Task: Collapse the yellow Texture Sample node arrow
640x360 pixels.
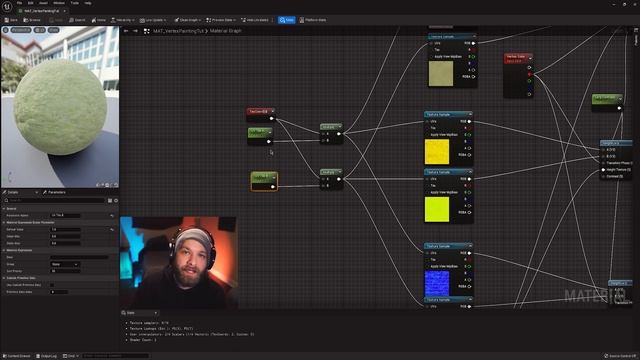Action: point(470,114)
